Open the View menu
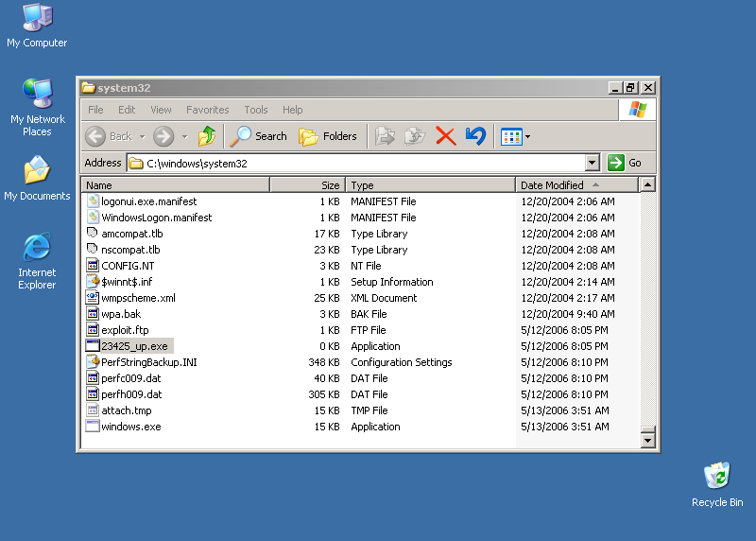The height and width of the screenshot is (541, 756). click(x=161, y=110)
